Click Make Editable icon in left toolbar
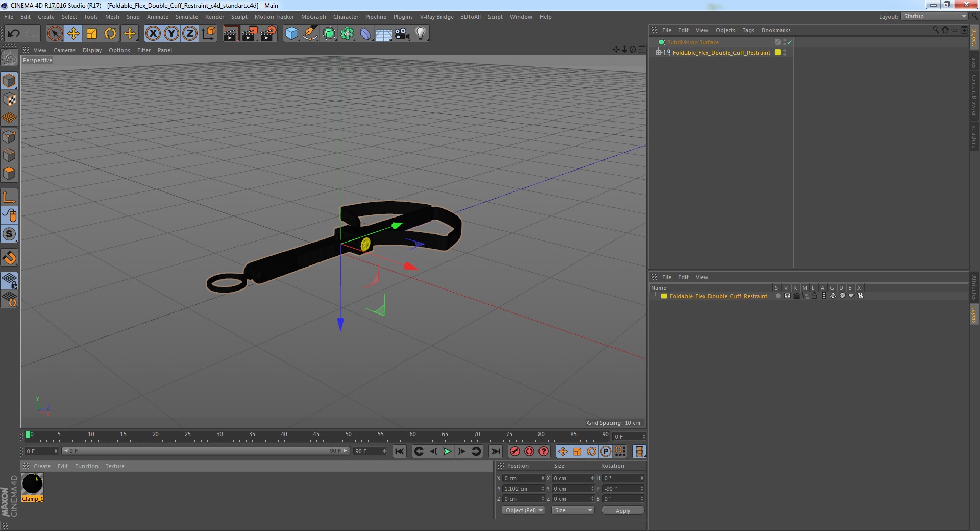This screenshot has height=531, width=980. pyautogui.click(x=9, y=57)
